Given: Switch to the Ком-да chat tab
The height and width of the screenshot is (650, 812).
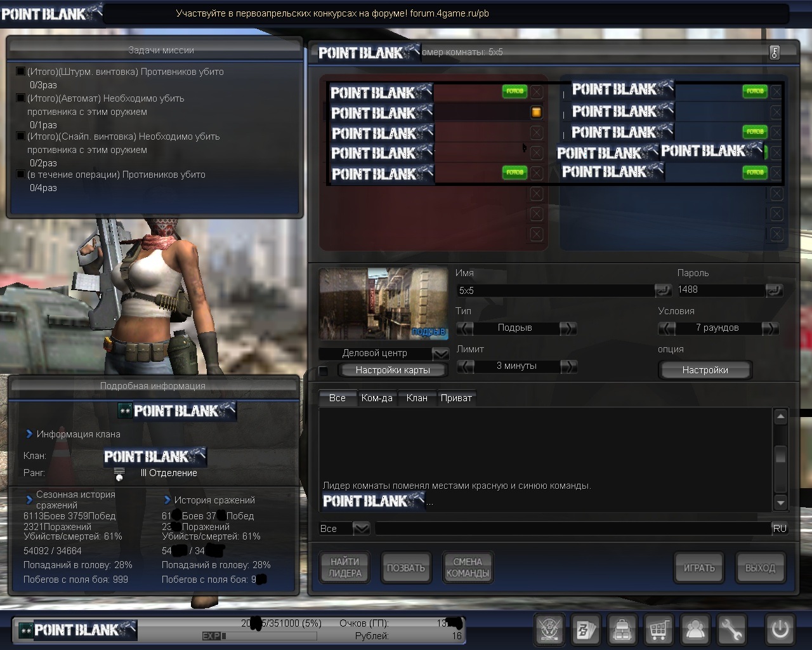Looking at the screenshot, I should 377,398.
